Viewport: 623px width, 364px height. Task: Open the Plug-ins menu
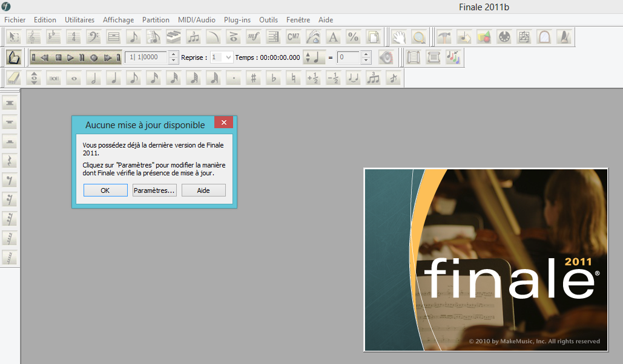click(x=237, y=20)
